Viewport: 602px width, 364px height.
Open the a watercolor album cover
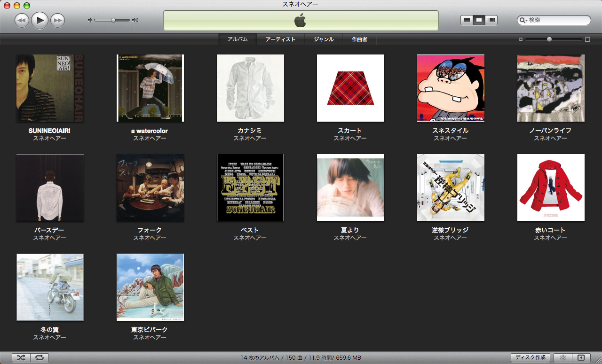click(150, 88)
